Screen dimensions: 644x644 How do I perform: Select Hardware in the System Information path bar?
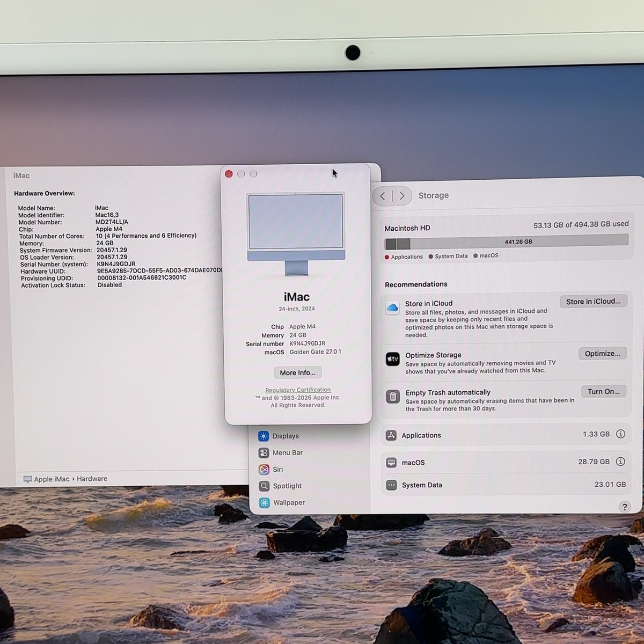(x=92, y=479)
